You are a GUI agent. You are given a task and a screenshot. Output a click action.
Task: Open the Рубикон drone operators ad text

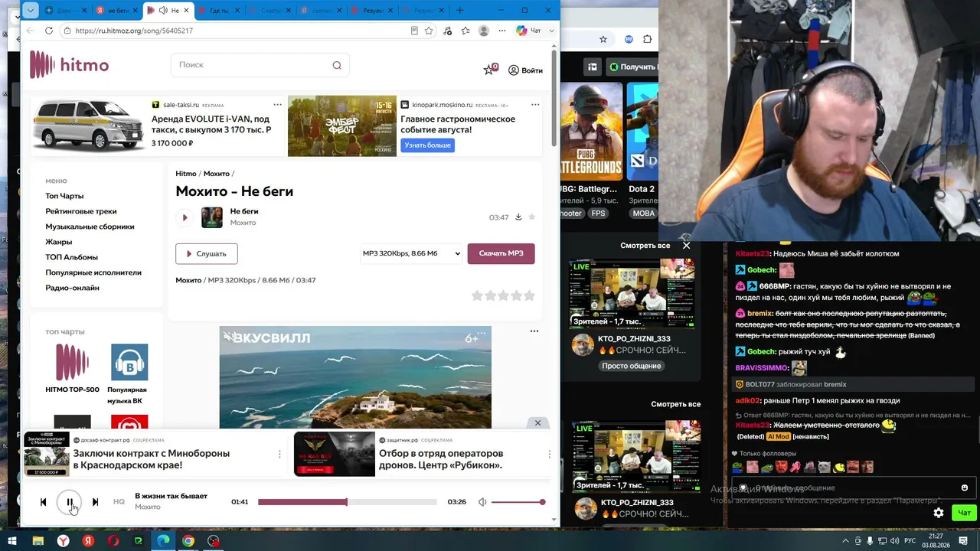coord(441,459)
